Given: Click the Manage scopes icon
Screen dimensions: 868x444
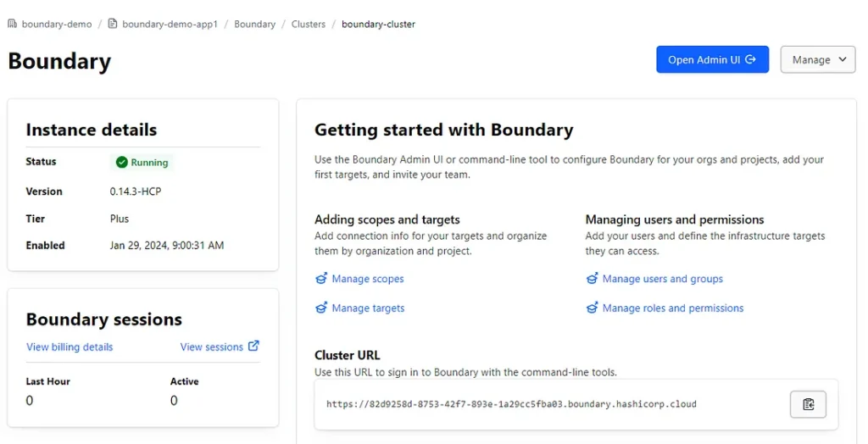Looking at the screenshot, I should [321, 279].
